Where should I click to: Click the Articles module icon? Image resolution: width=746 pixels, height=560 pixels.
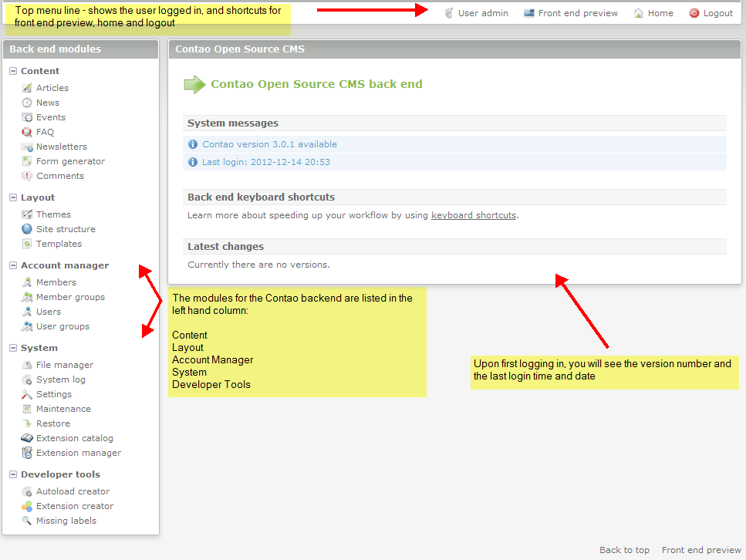click(x=27, y=88)
